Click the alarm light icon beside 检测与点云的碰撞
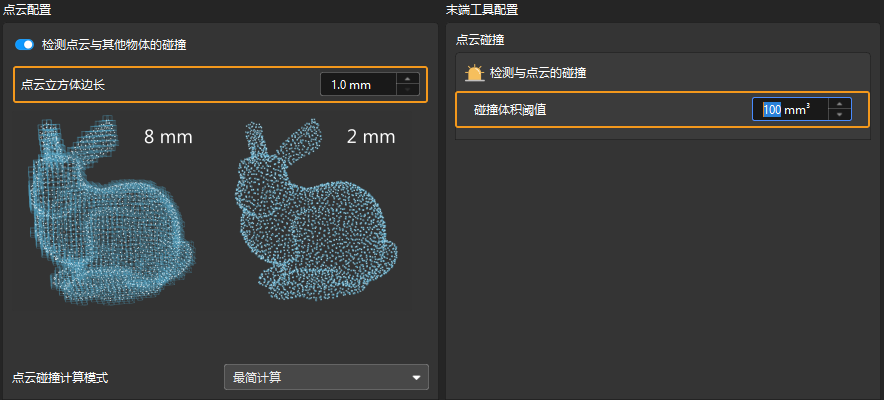Screen dimensions: 884x400 point(475,73)
